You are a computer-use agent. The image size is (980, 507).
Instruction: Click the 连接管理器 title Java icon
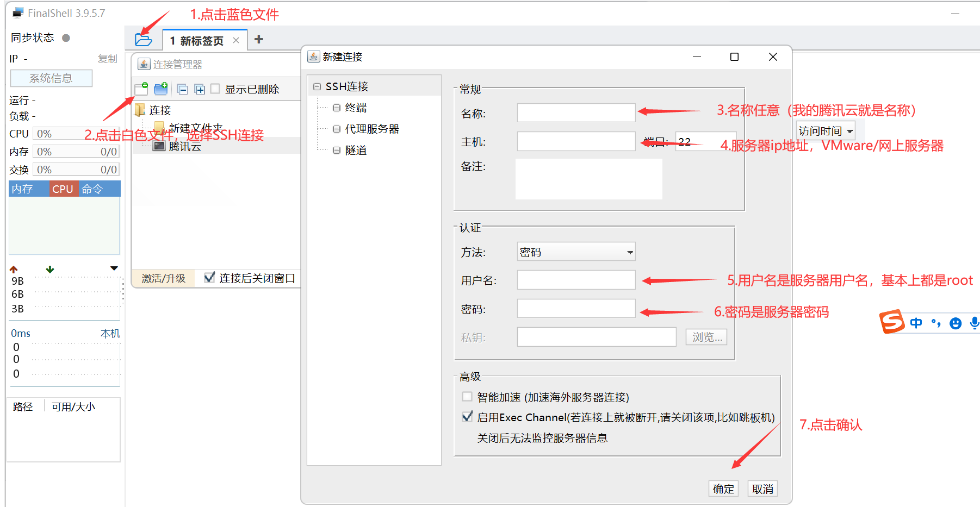[x=144, y=64]
